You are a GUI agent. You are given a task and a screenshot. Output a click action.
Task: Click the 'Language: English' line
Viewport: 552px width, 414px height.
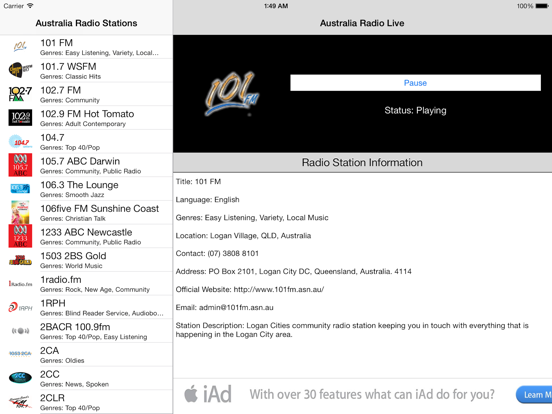[x=207, y=200]
